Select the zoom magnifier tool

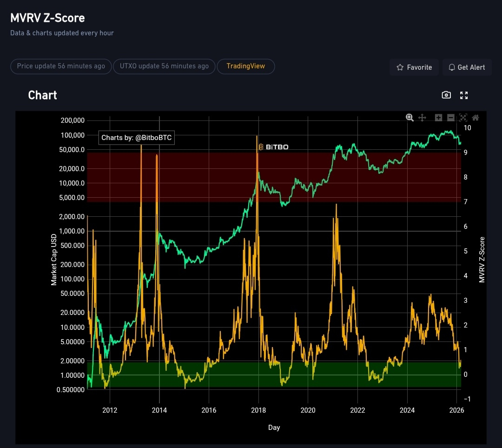coord(410,118)
